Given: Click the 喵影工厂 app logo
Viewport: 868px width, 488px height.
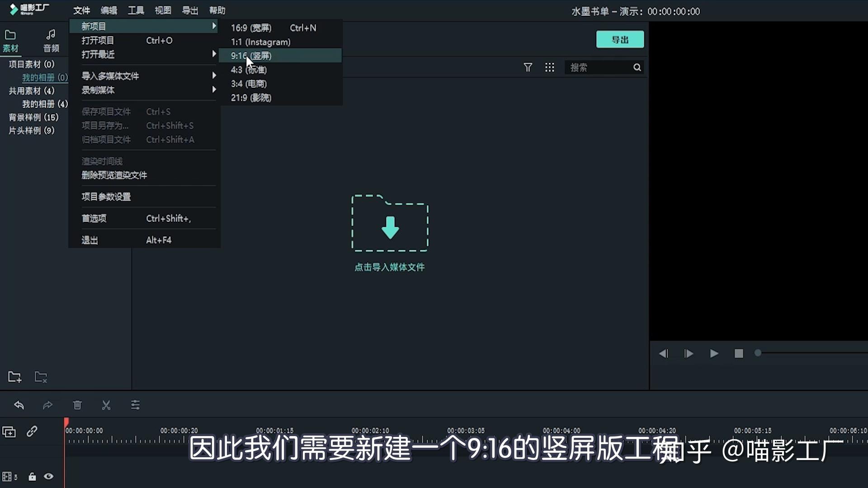Looking at the screenshot, I should (x=29, y=9).
